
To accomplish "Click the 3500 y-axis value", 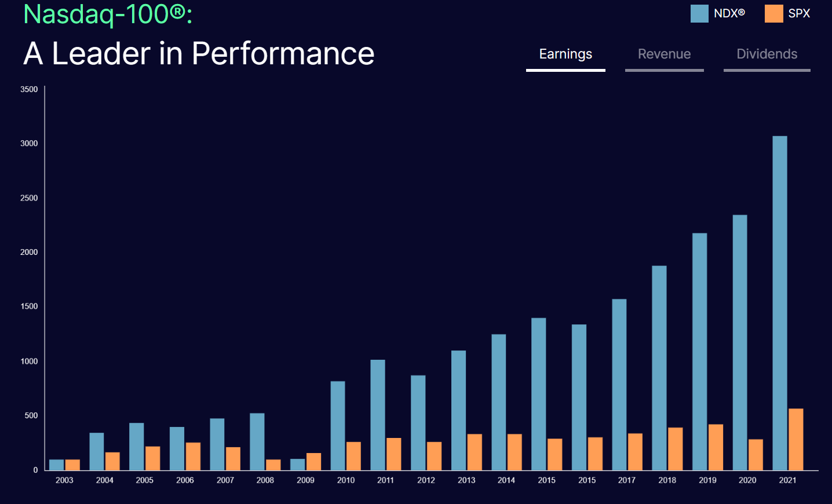I will pyautogui.click(x=29, y=89).
